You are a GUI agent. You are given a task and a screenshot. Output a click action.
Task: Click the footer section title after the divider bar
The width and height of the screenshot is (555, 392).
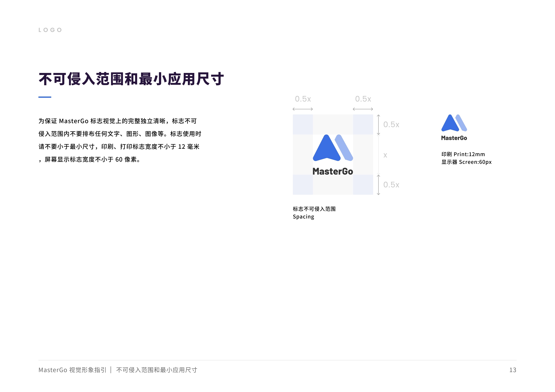click(x=157, y=370)
